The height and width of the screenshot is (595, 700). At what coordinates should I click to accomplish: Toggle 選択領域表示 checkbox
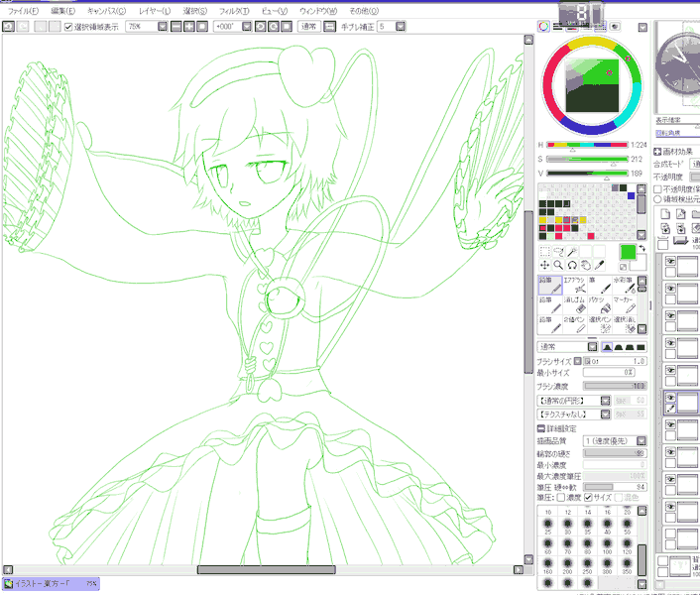point(68,27)
